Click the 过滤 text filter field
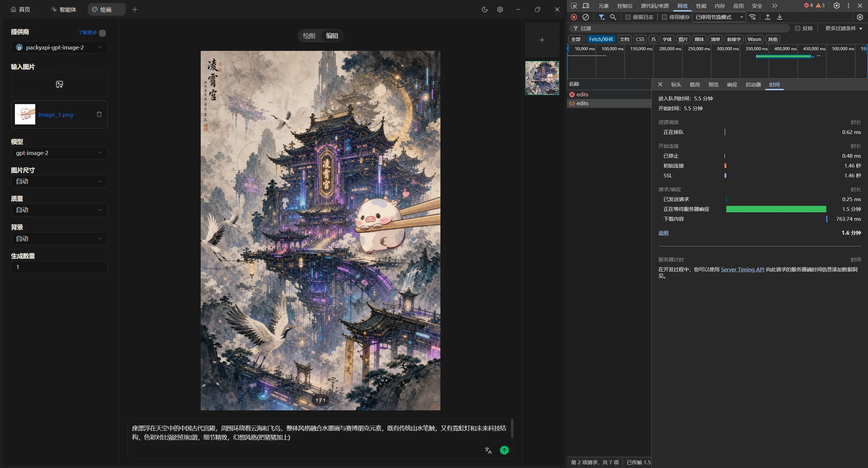The image size is (868, 468). pyautogui.click(x=680, y=28)
